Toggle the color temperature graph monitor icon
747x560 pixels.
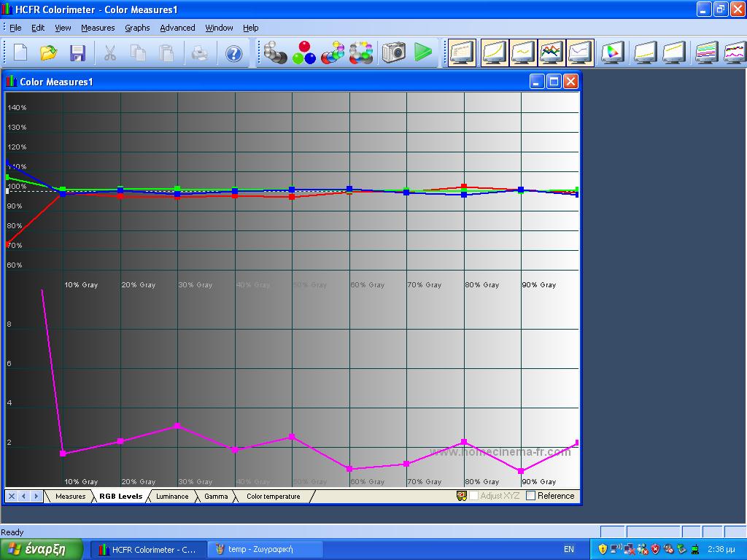pos(580,52)
